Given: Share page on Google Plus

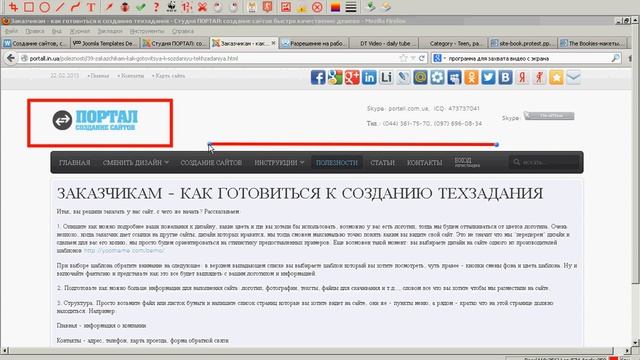Looking at the screenshot, I should coord(352,77).
